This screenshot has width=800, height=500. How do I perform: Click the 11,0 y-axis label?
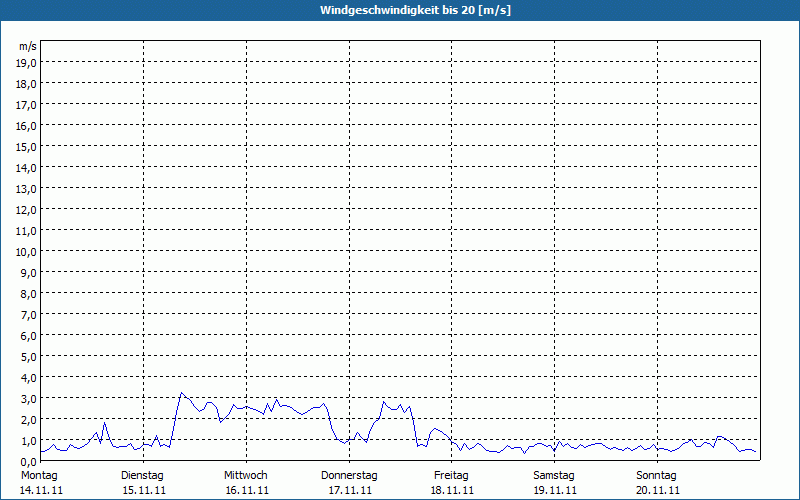(26, 231)
